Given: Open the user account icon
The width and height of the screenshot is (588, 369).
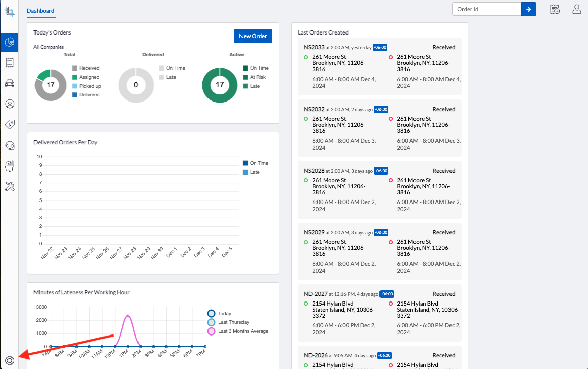Looking at the screenshot, I should pos(577,9).
